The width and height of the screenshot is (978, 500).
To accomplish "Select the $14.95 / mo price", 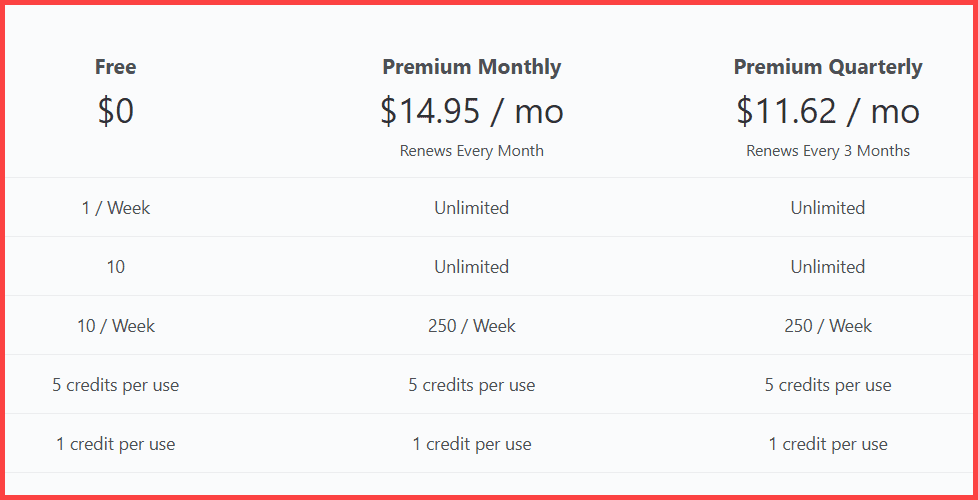I will click(x=471, y=110).
